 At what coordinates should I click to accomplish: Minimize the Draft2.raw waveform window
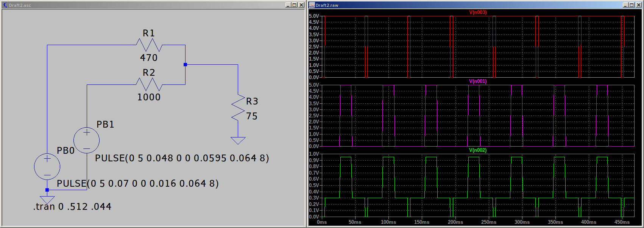tap(625, 5)
